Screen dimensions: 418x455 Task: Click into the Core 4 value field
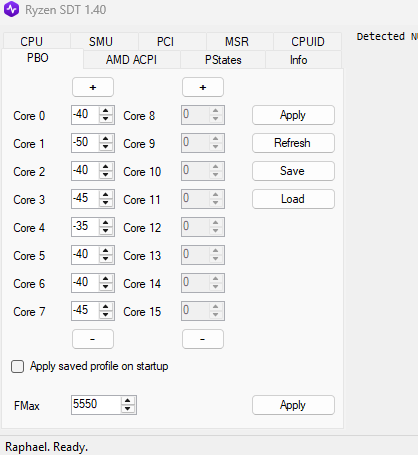(85, 227)
